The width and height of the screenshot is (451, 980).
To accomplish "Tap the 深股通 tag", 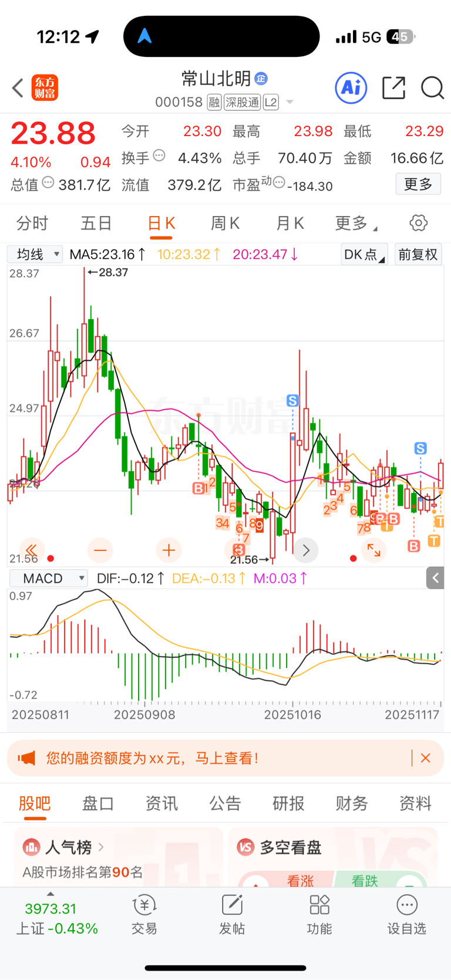I will (242, 103).
